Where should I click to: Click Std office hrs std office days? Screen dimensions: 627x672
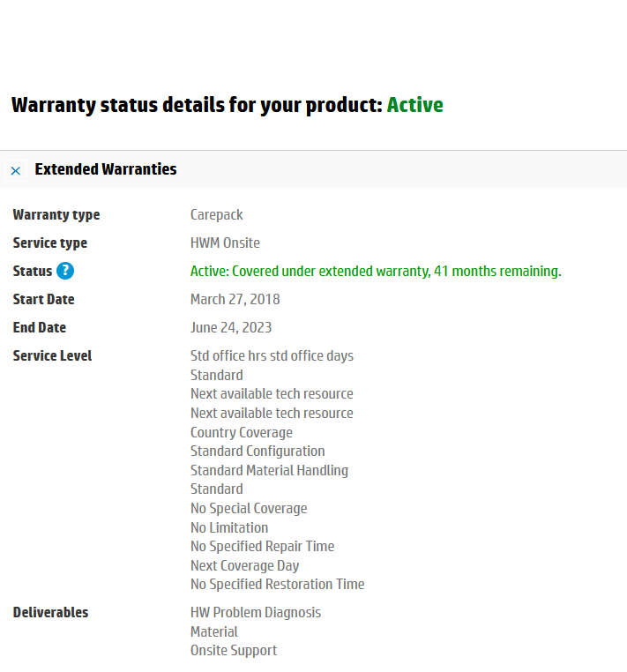[272, 355]
